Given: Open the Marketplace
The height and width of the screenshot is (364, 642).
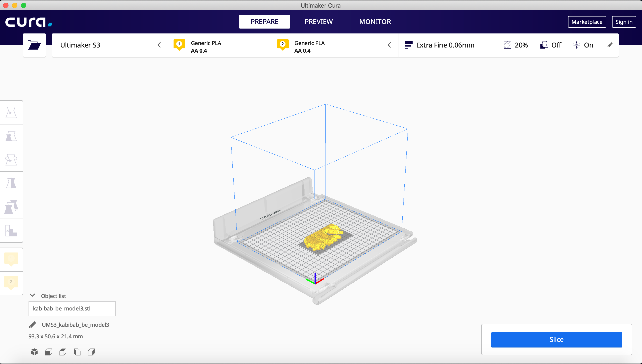Looking at the screenshot, I should [587, 22].
